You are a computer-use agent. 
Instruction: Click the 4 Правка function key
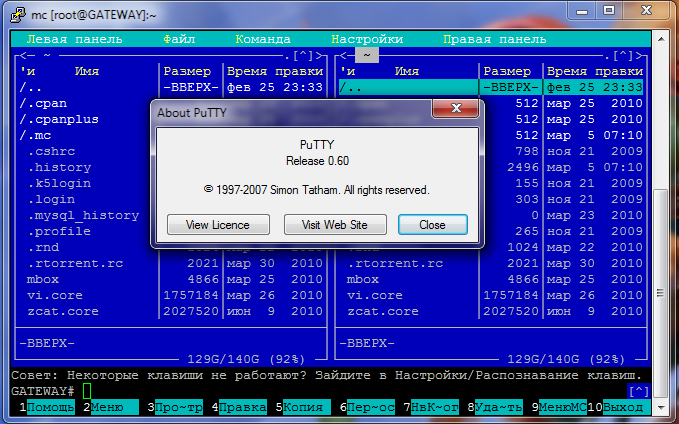[x=239, y=407]
